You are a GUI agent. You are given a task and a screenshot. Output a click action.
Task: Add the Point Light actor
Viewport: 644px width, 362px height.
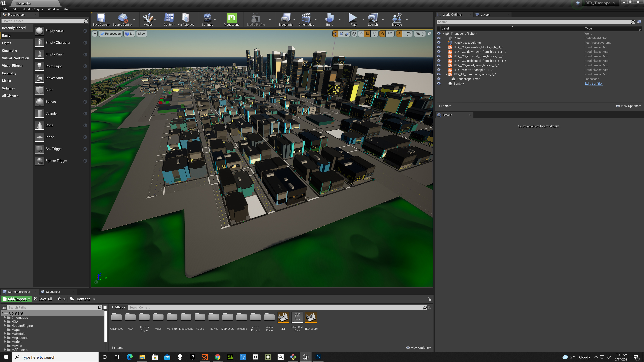[x=61, y=66]
